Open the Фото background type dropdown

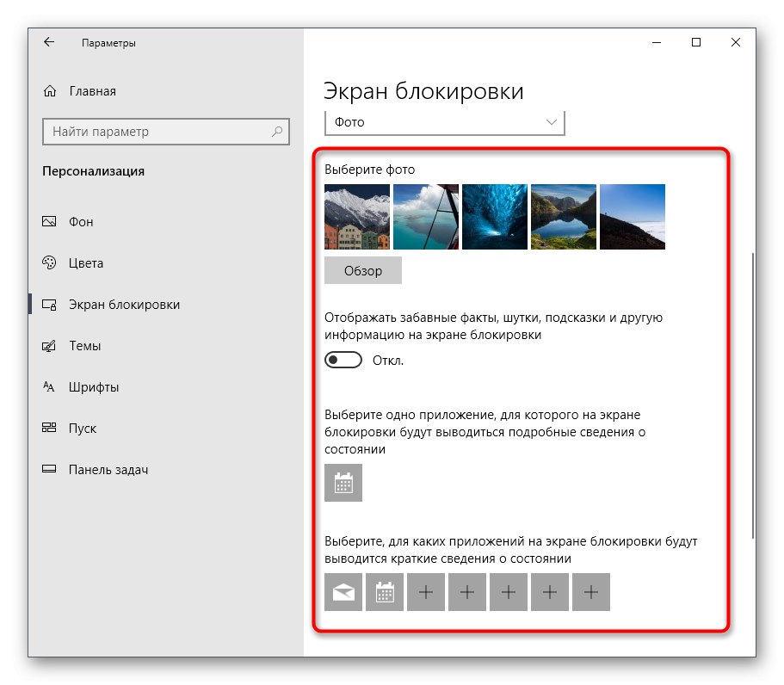click(x=444, y=122)
